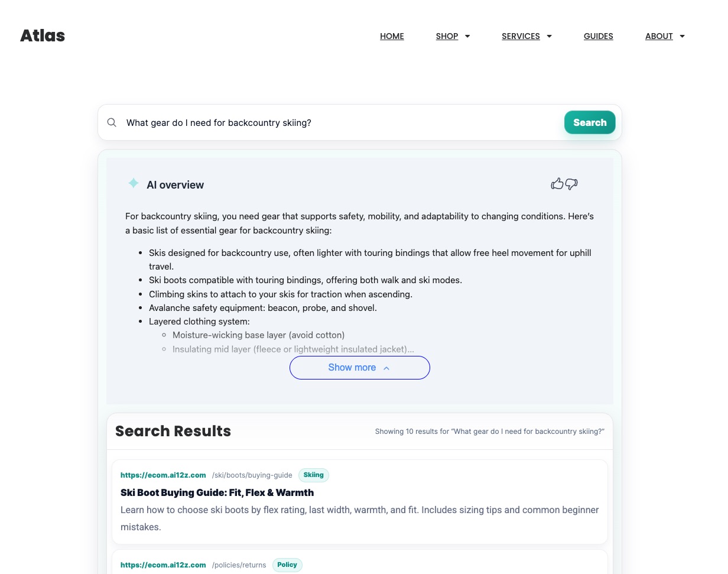The image size is (728, 574).
Task: Click the sparkle icon beside AI overview
Action: 134,183
